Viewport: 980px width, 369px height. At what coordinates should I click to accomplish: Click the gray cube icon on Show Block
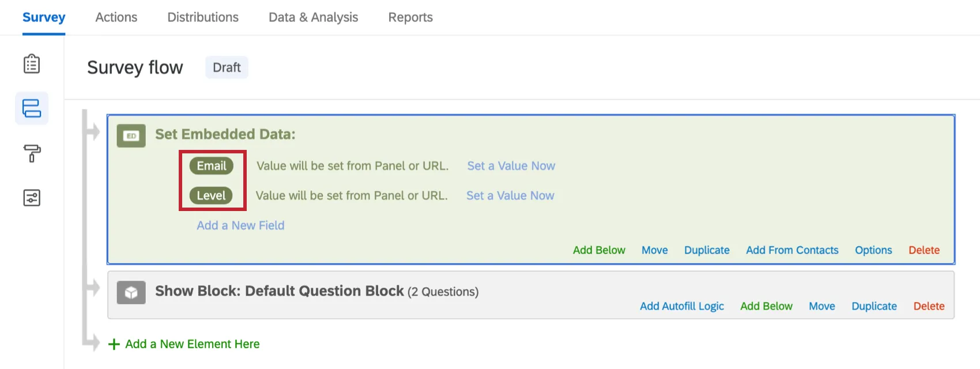(x=131, y=292)
